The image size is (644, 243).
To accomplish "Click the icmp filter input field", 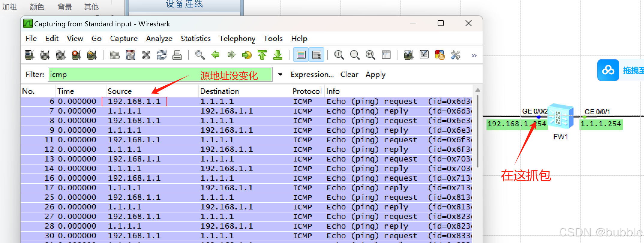I will point(160,75).
